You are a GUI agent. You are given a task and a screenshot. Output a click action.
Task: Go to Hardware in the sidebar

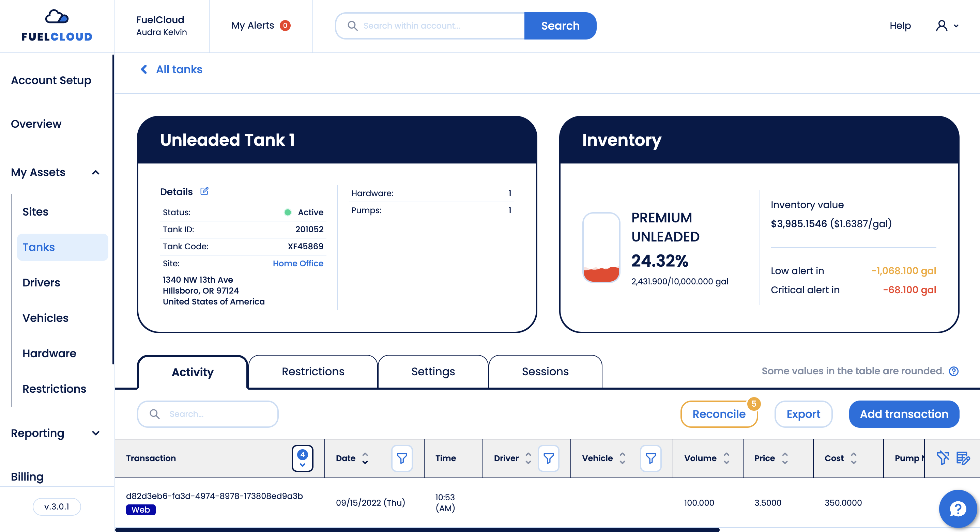click(49, 353)
